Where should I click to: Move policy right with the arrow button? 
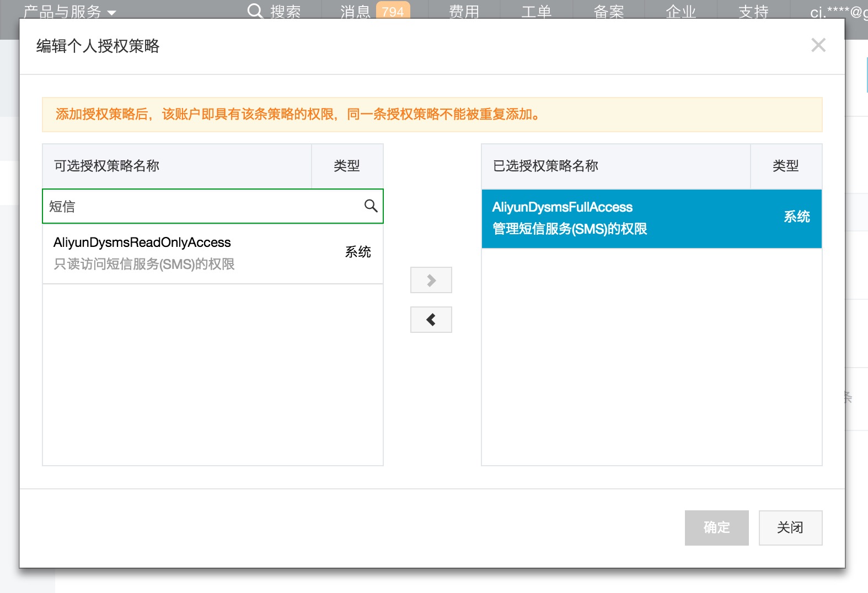coord(431,280)
